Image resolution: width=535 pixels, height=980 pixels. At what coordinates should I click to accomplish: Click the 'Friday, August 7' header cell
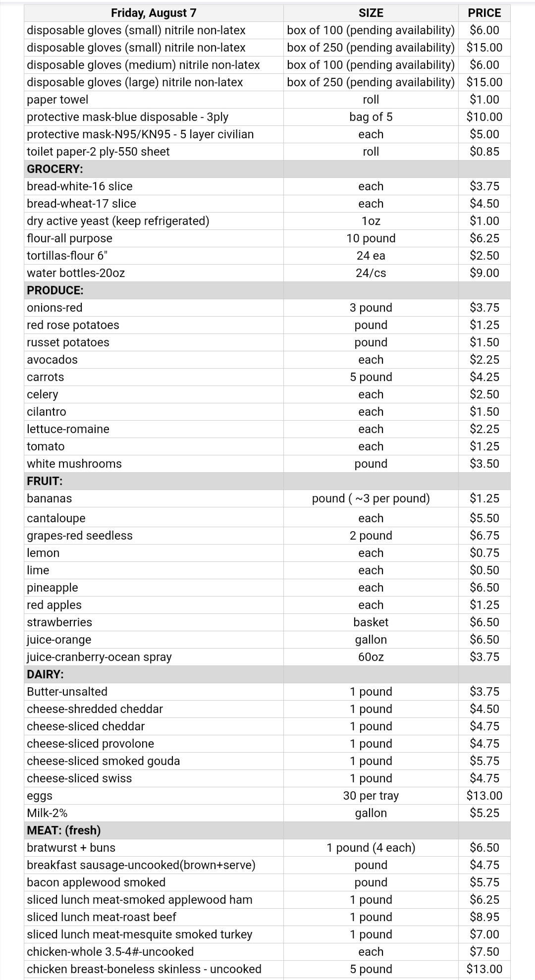coord(154,13)
